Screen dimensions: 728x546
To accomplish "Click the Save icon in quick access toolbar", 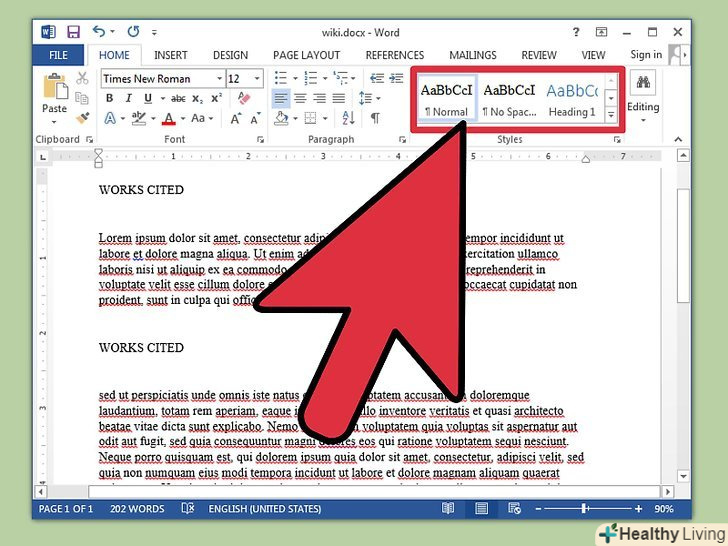I will 73,32.
